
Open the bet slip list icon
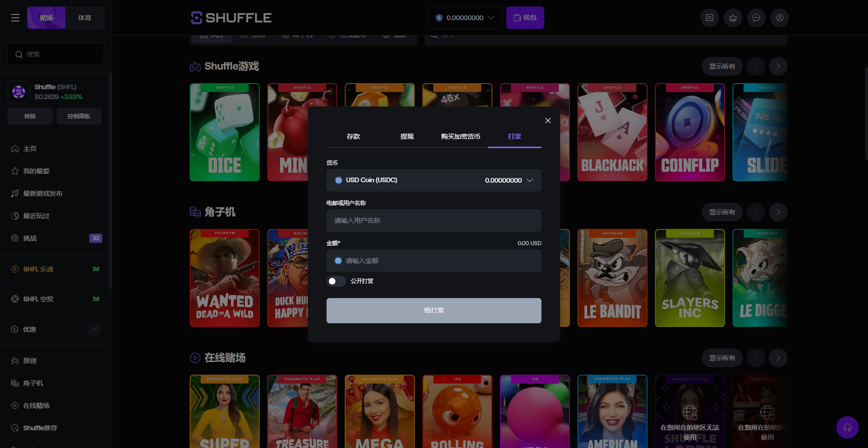pyautogui.click(x=710, y=18)
